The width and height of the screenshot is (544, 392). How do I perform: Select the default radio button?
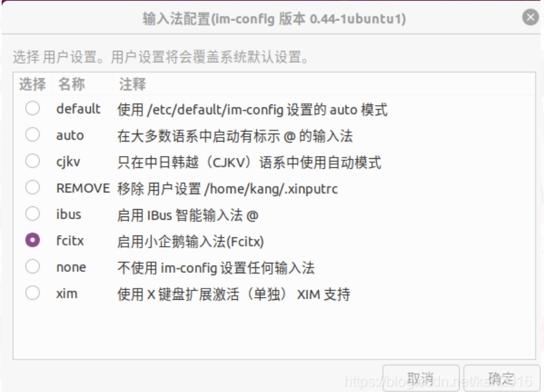(32, 108)
